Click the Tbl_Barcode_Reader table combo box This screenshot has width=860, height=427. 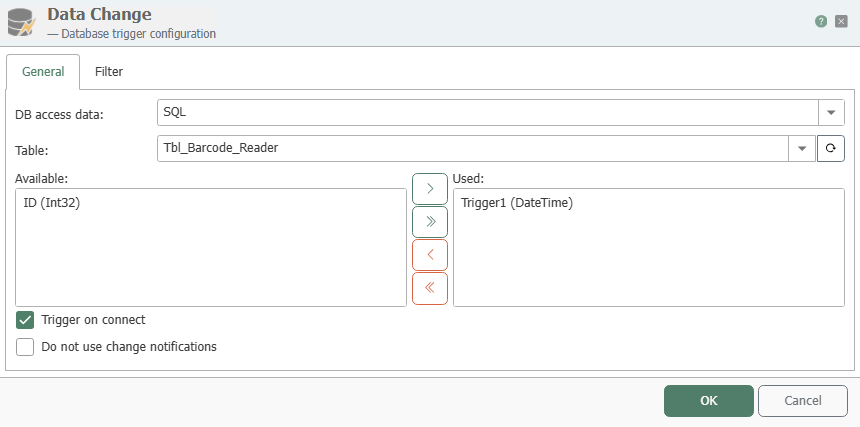[x=473, y=149]
